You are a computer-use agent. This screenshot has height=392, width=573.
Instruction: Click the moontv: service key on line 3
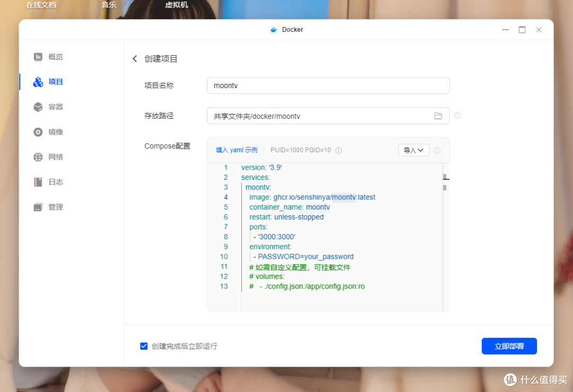[x=258, y=187]
